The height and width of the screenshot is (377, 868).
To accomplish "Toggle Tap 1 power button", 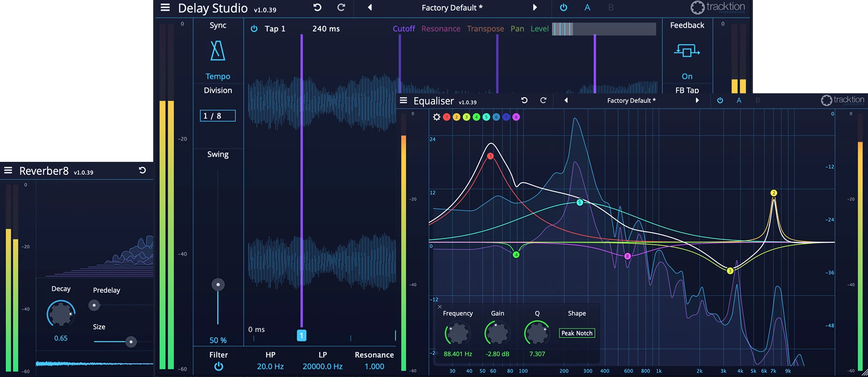I will click(254, 29).
